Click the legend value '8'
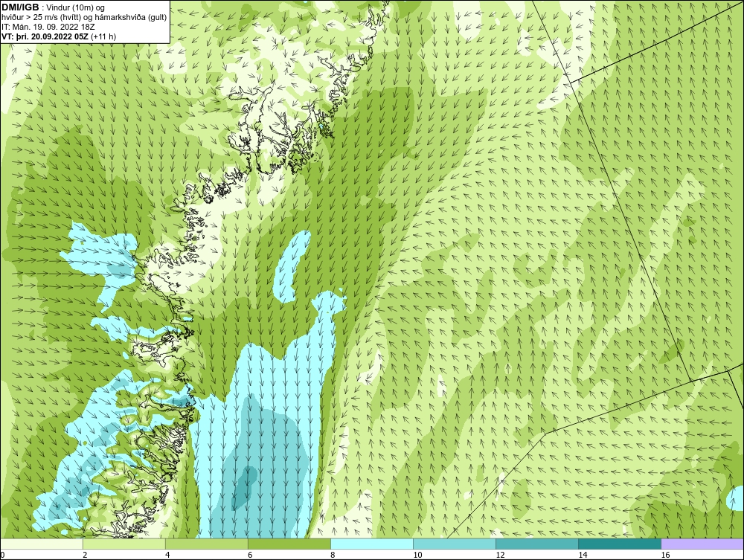Viewport: 744px width, 560px height. click(333, 555)
